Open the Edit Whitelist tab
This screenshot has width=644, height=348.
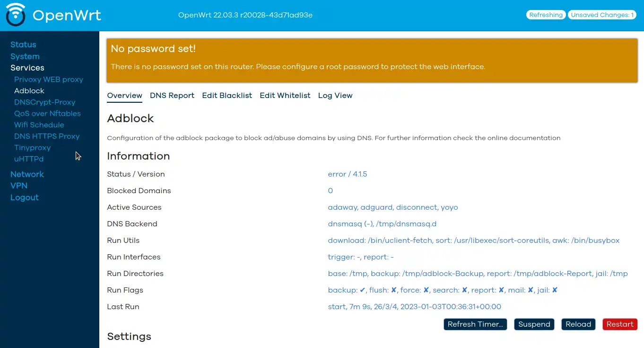[x=285, y=95]
